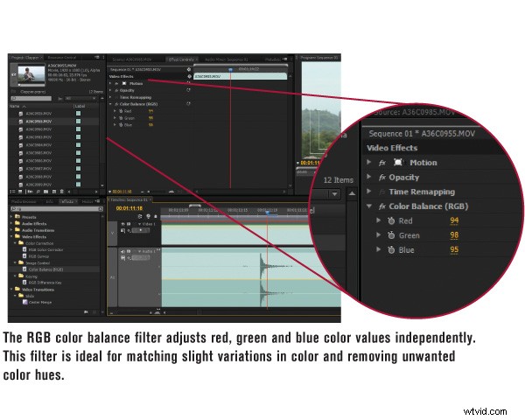The width and height of the screenshot is (525, 420).
Task: Click the label color swatch of A36C0989.MOV
Action: [79, 185]
